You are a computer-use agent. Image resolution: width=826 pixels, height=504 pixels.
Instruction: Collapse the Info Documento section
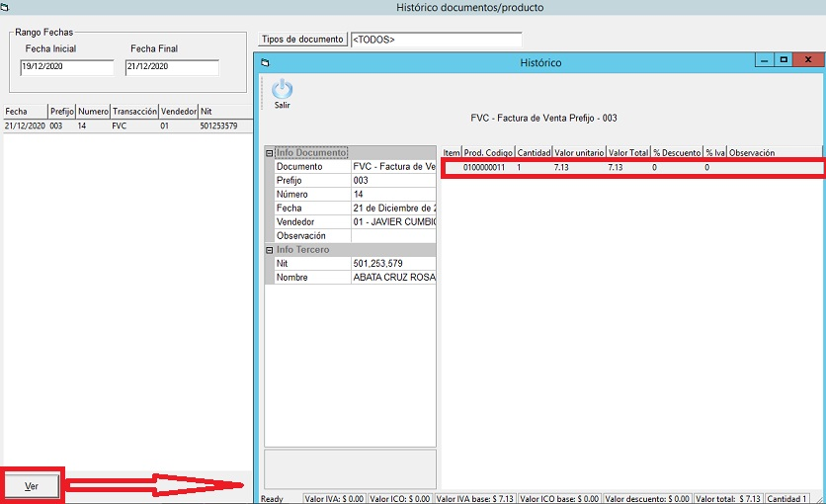coord(270,153)
